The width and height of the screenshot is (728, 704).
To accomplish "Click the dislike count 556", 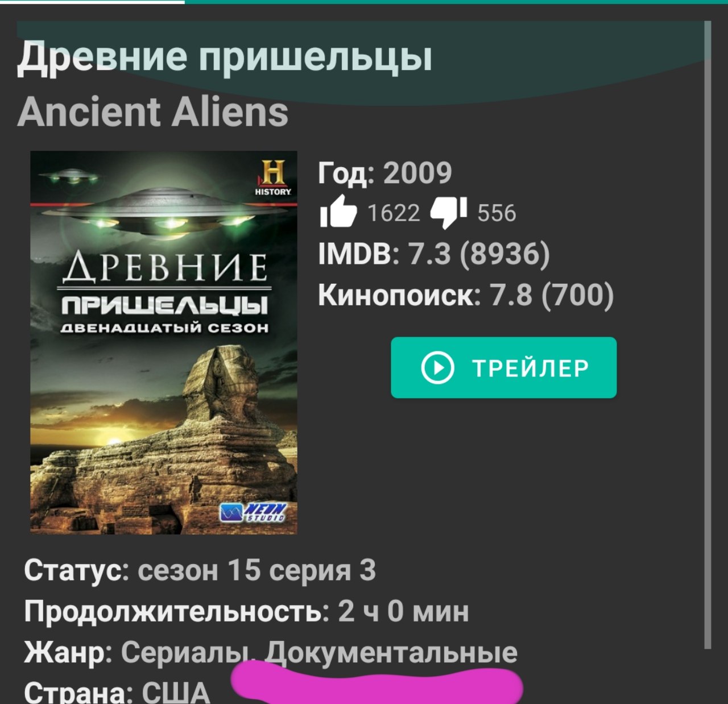I will 497,213.
